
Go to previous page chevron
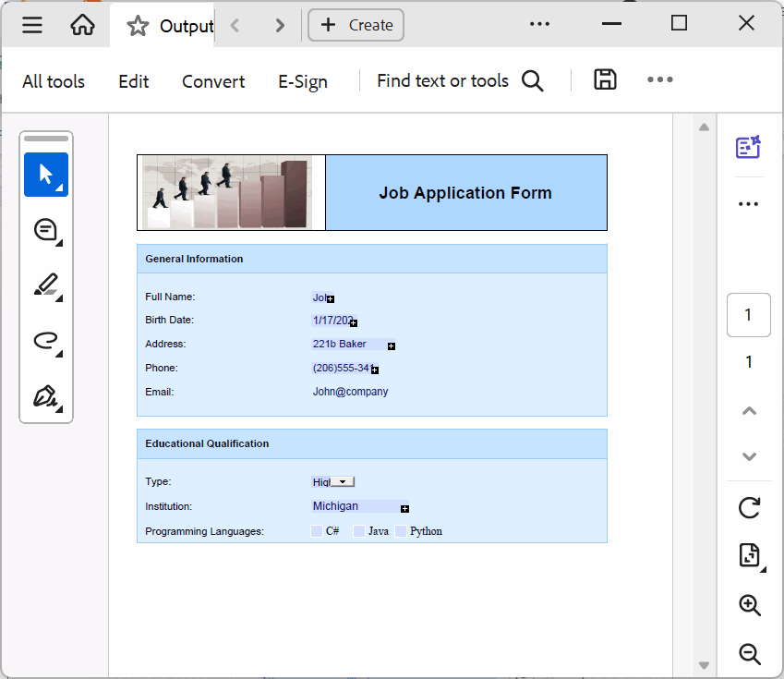pos(749,411)
